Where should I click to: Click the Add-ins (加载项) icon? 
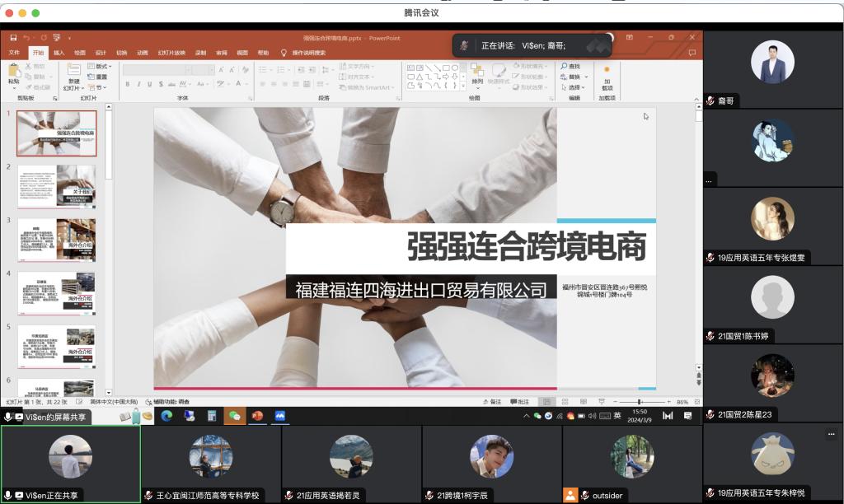(607, 74)
